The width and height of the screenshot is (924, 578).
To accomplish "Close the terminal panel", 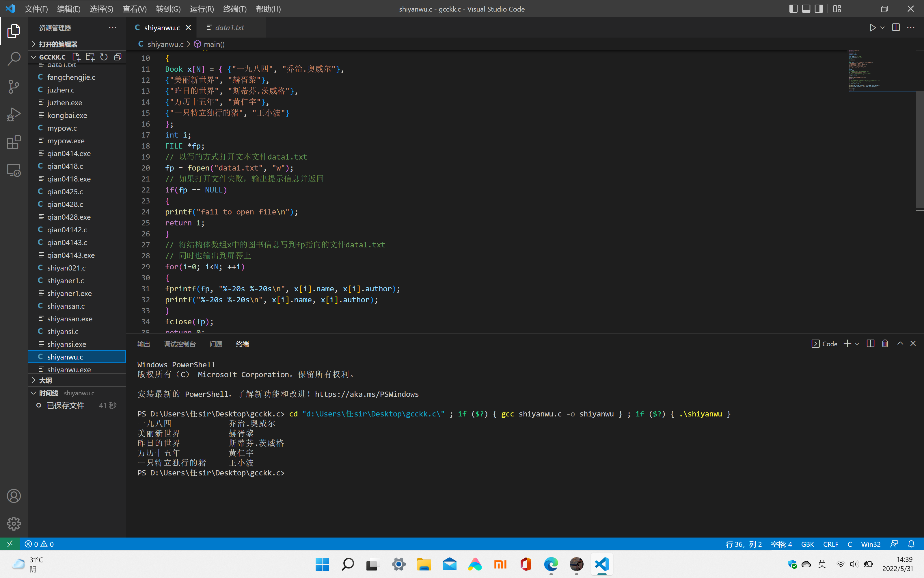I will (x=913, y=344).
